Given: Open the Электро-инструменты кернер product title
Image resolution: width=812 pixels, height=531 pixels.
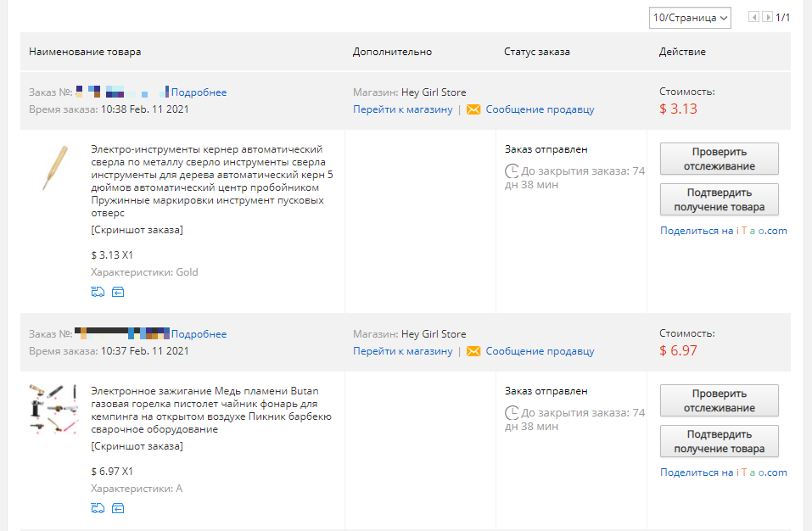Looking at the screenshot, I should [x=212, y=182].
